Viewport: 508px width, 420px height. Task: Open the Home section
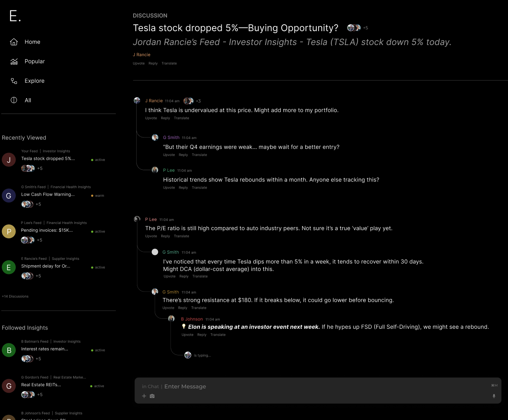(x=32, y=42)
